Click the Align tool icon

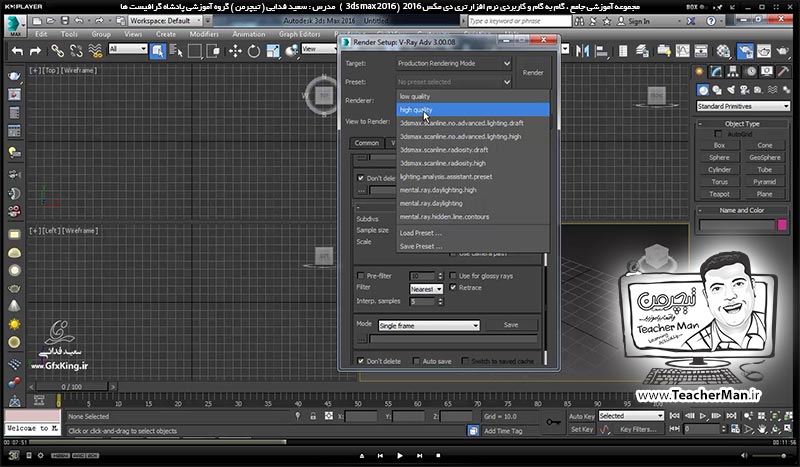(602, 51)
